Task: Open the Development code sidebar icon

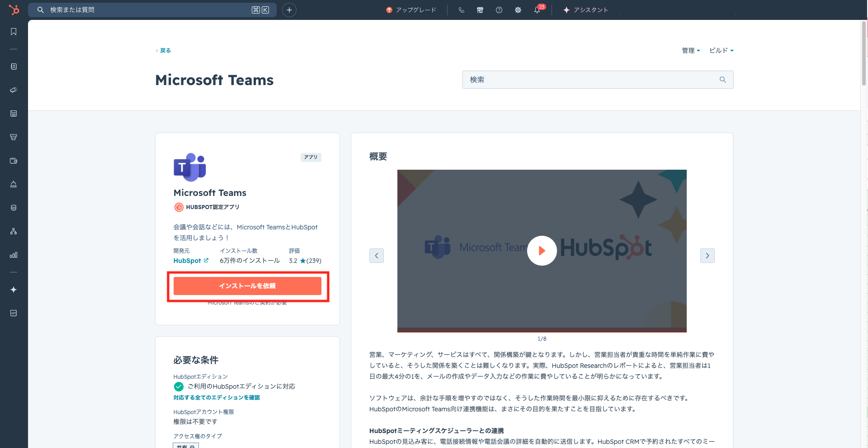Action: click(x=14, y=313)
